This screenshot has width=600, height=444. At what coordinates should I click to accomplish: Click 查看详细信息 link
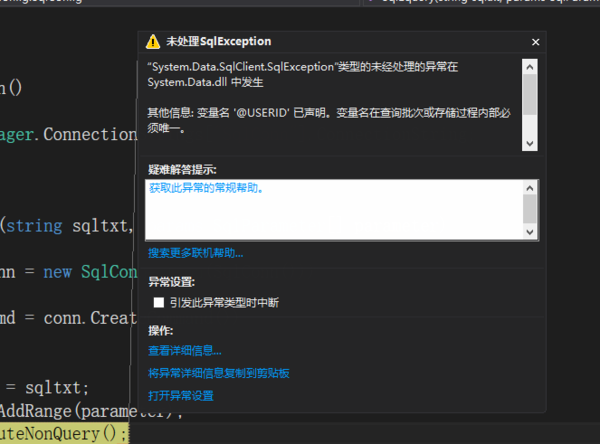point(184,351)
